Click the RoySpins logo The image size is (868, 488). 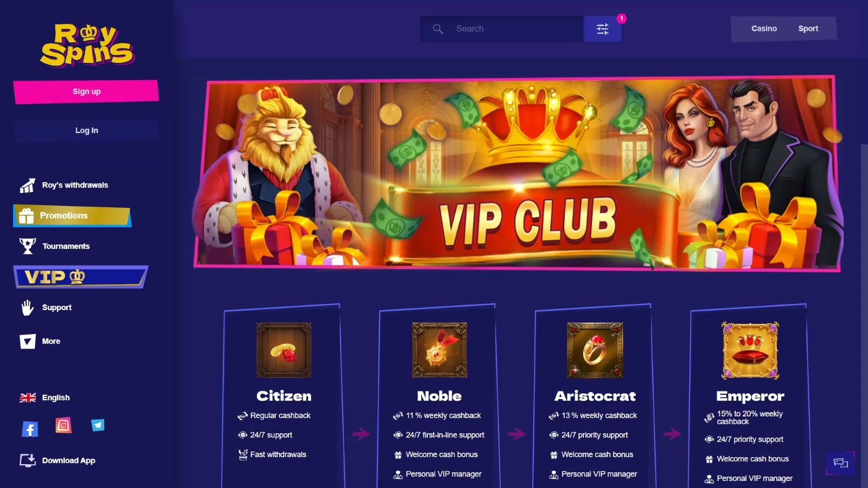point(87,45)
